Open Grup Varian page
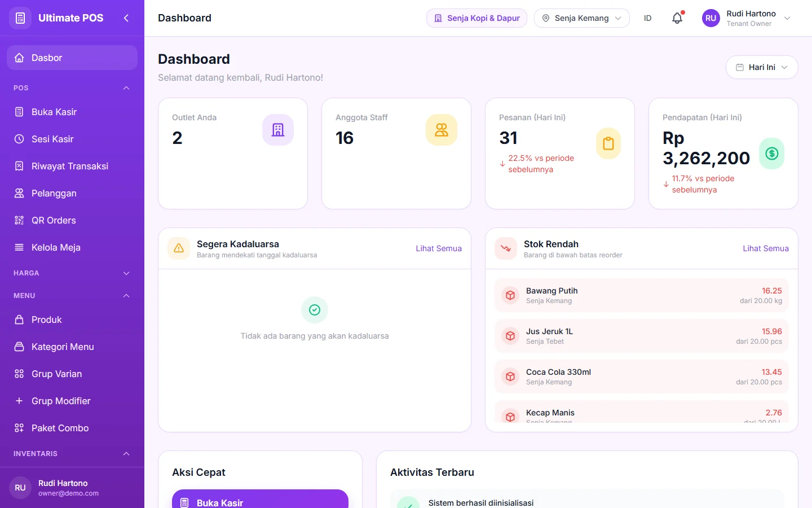Viewport: 812px width, 508px height. pyautogui.click(x=72, y=374)
